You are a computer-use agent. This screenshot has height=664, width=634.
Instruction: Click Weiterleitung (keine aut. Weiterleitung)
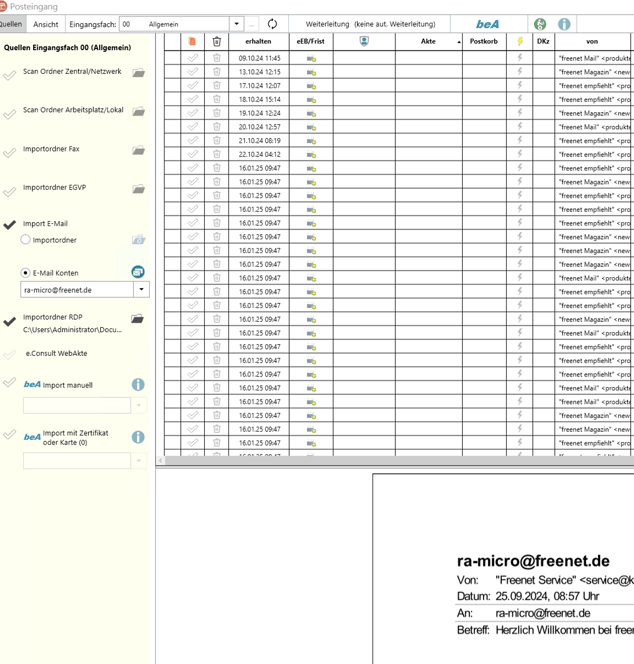tap(370, 24)
